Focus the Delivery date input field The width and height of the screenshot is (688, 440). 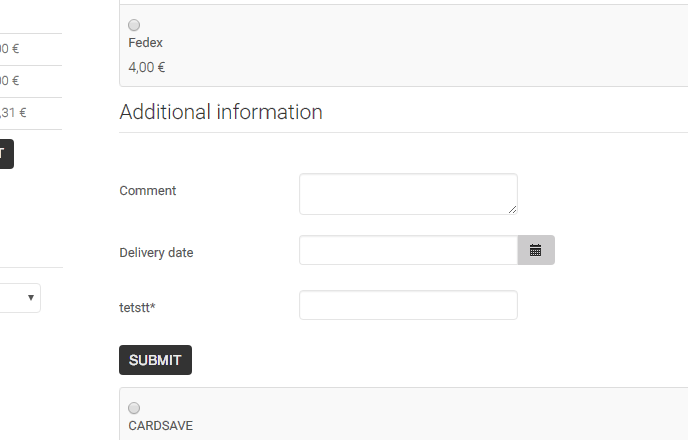pyautogui.click(x=408, y=250)
